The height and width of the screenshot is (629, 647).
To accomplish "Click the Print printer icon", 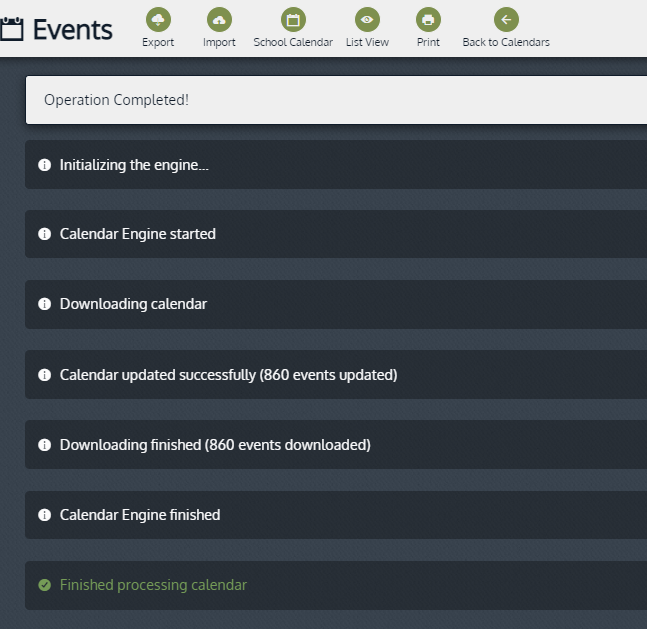I will click(x=428, y=19).
